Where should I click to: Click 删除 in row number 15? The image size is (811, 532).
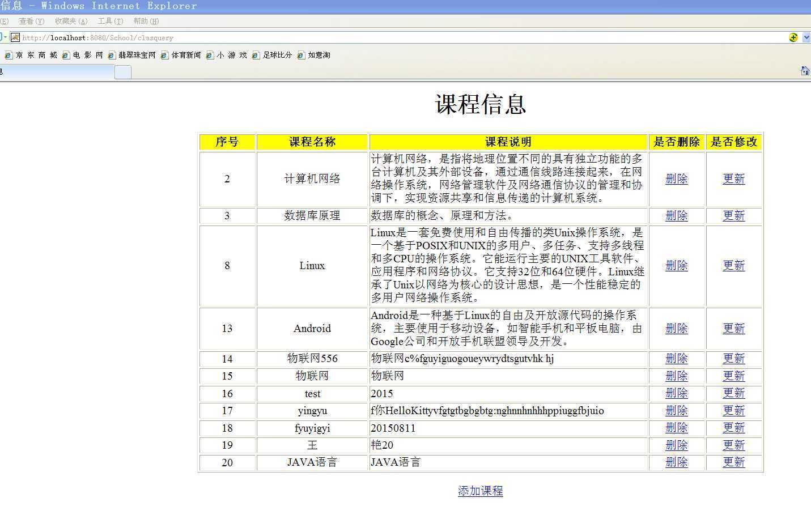(x=677, y=376)
